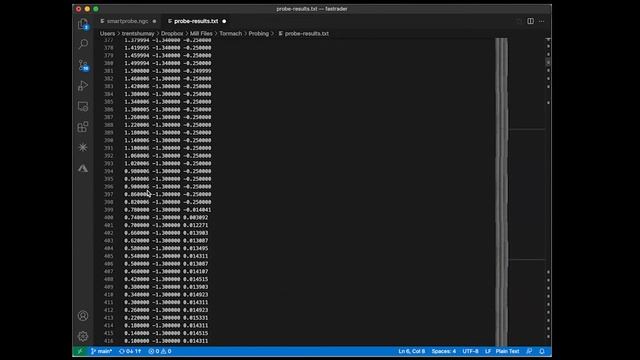Select the probe-results.txt tab

pos(196,21)
